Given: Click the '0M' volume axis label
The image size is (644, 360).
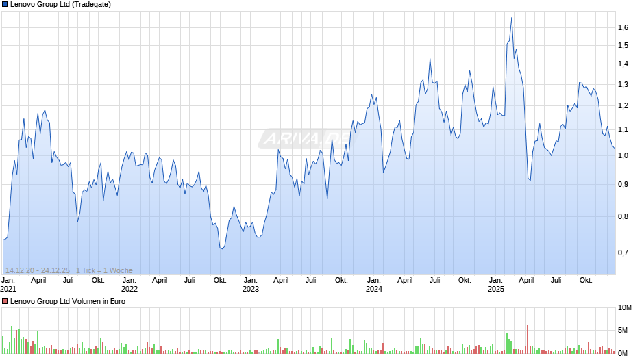Looking at the screenshot, I should coord(623,353).
